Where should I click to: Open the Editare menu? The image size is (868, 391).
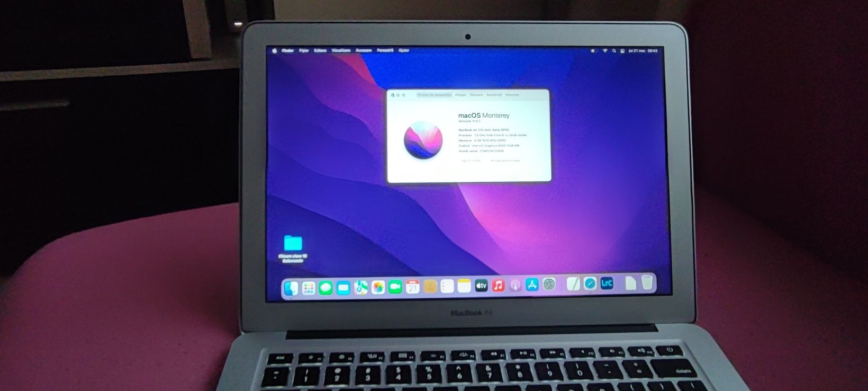click(x=320, y=51)
